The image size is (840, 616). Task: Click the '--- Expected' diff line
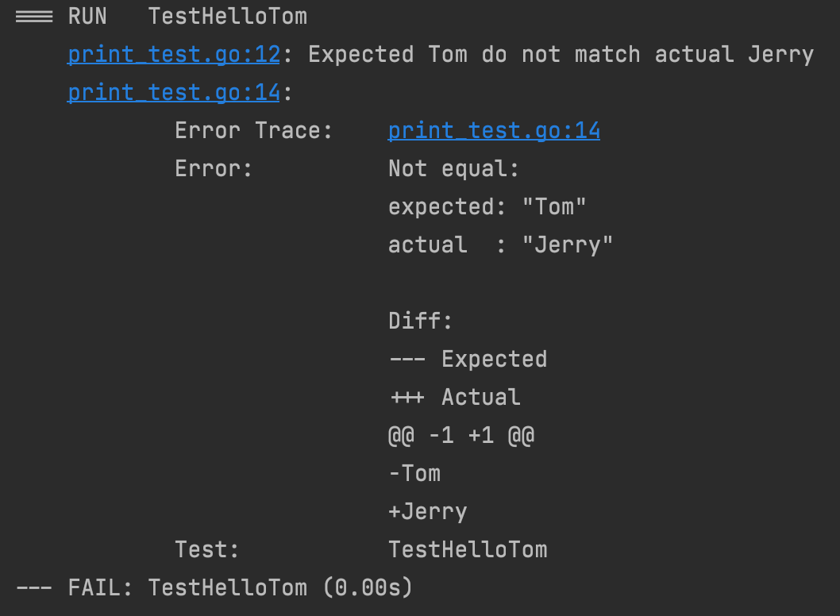(x=467, y=359)
